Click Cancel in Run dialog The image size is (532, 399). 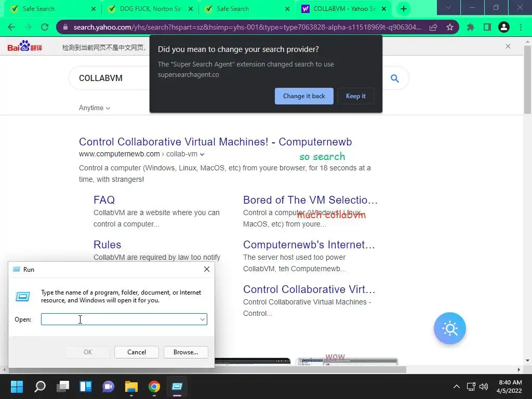click(x=137, y=352)
